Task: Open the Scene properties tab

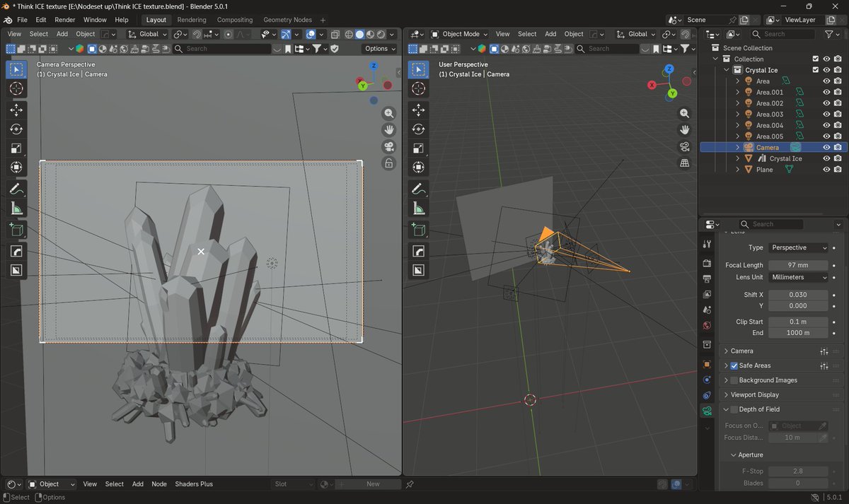Action: click(x=707, y=310)
